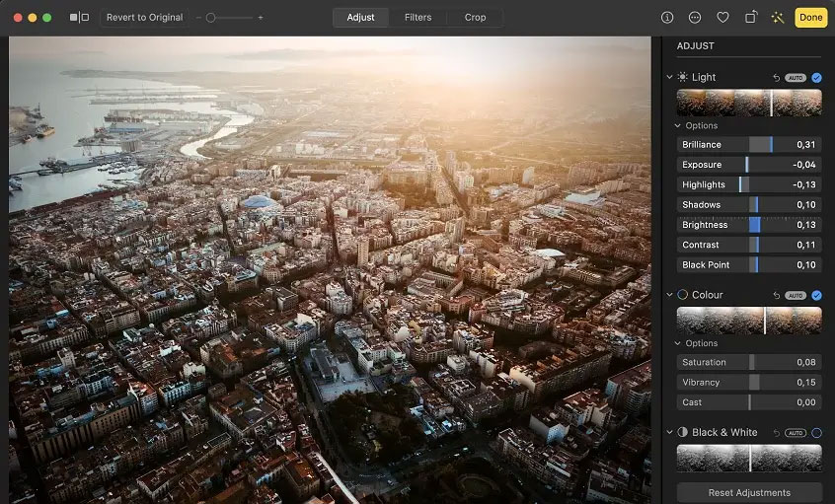This screenshot has height=504, width=835.
Task: Disable the Light adjustment checkmark
Action: 816,77
